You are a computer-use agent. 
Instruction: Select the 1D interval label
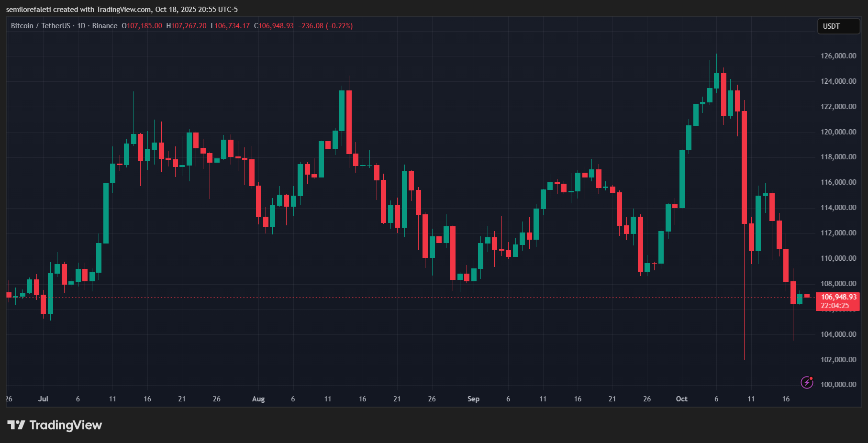(81, 26)
